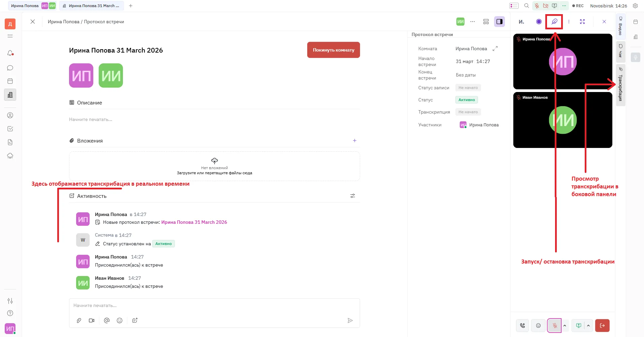Click the list layout icon in top bar
The height and width of the screenshot is (337, 644).
[x=514, y=6]
